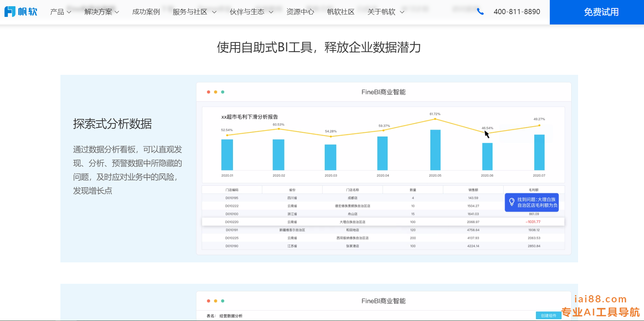Click the FanRuan logo icon
Image resolution: width=644 pixels, height=321 pixels.
click(10, 12)
